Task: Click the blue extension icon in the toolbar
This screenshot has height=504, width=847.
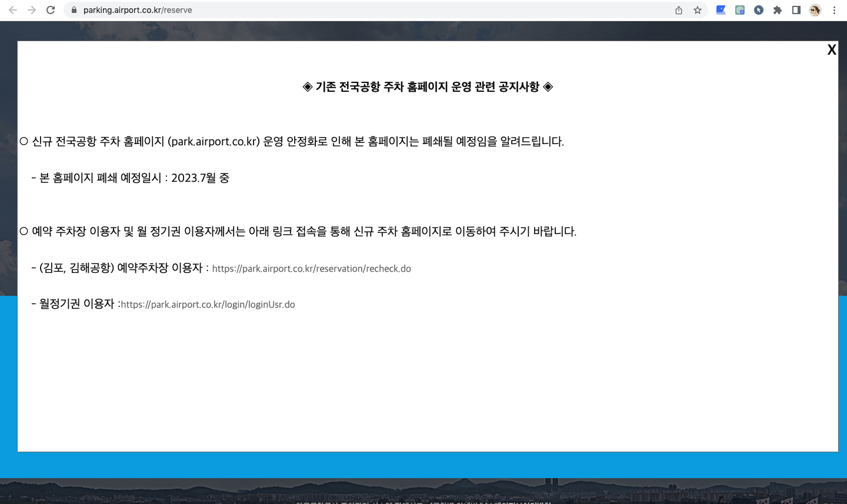Action: click(x=720, y=9)
